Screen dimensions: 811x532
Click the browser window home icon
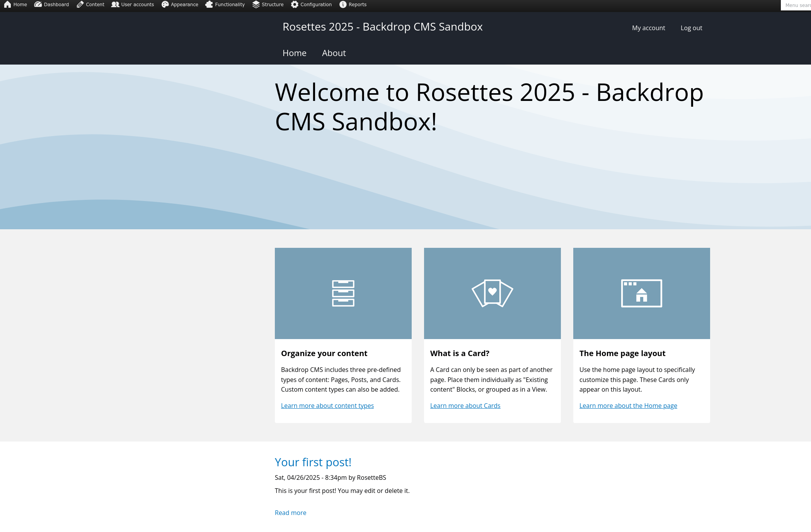pyautogui.click(x=642, y=293)
